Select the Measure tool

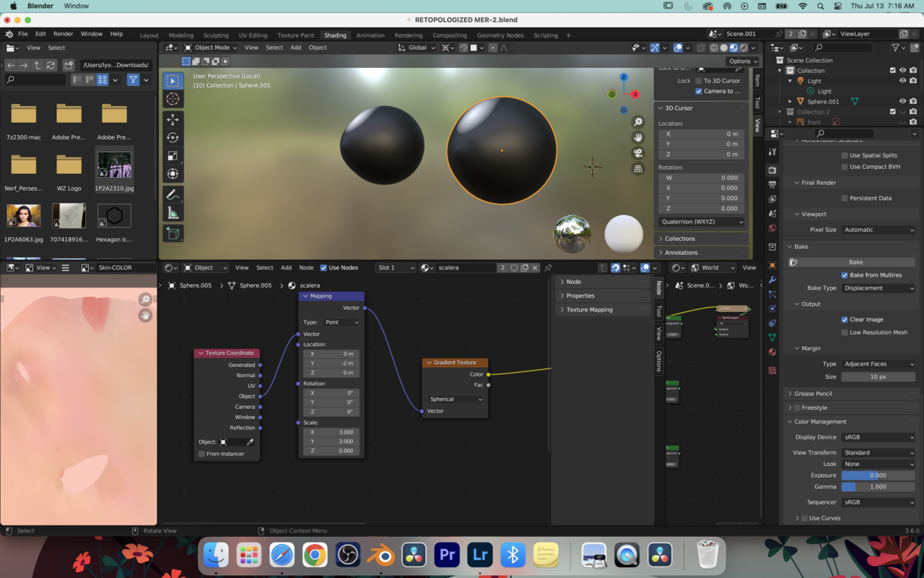173,213
